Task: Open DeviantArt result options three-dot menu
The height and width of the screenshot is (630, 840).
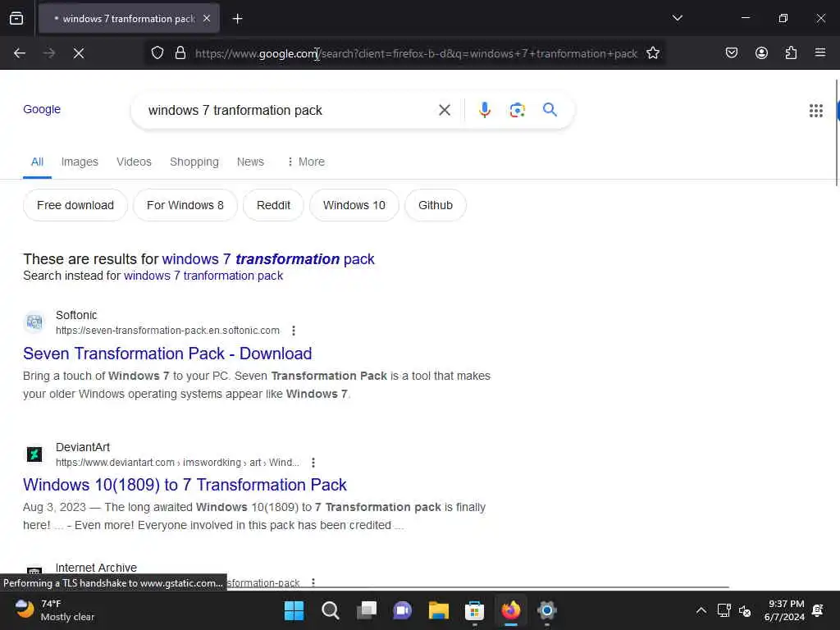Action: tap(313, 463)
